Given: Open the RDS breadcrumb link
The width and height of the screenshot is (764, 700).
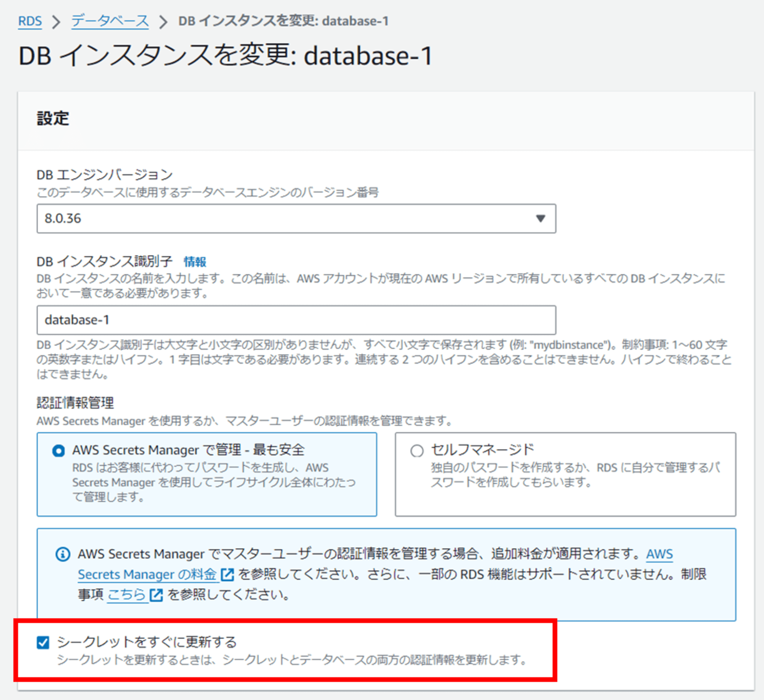Looking at the screenshot, I should point(30,21).
